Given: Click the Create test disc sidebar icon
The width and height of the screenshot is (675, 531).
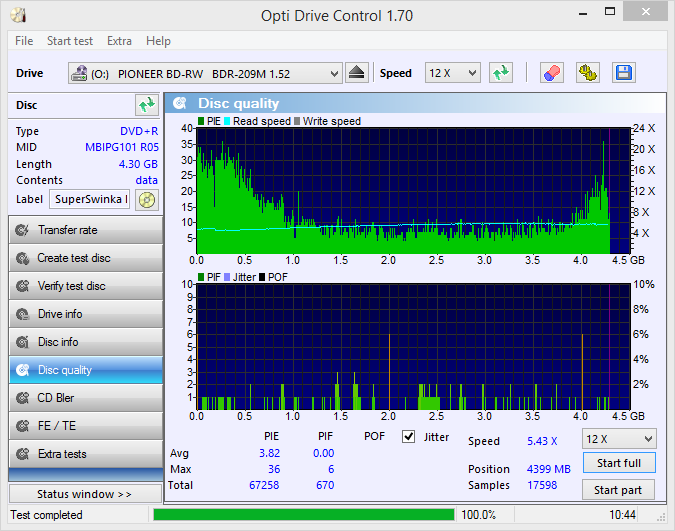Looking at the screenshot, I should (22, 258).
